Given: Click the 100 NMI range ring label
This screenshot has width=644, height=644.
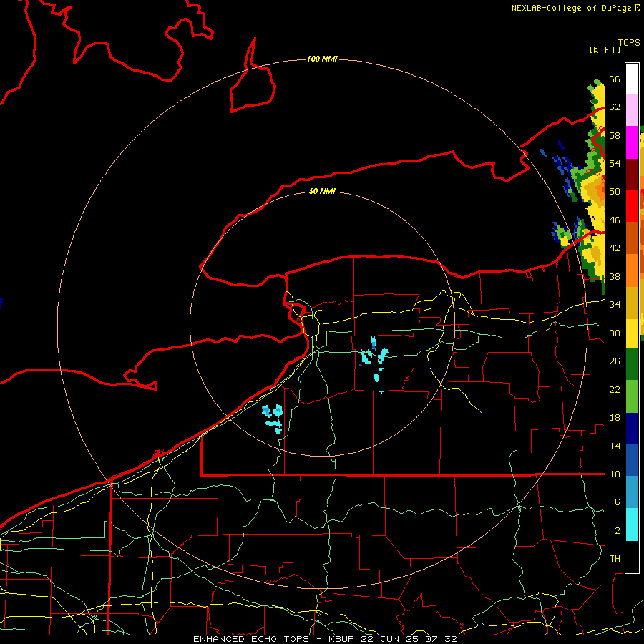Looking at the screenshot, I should 322,59.
